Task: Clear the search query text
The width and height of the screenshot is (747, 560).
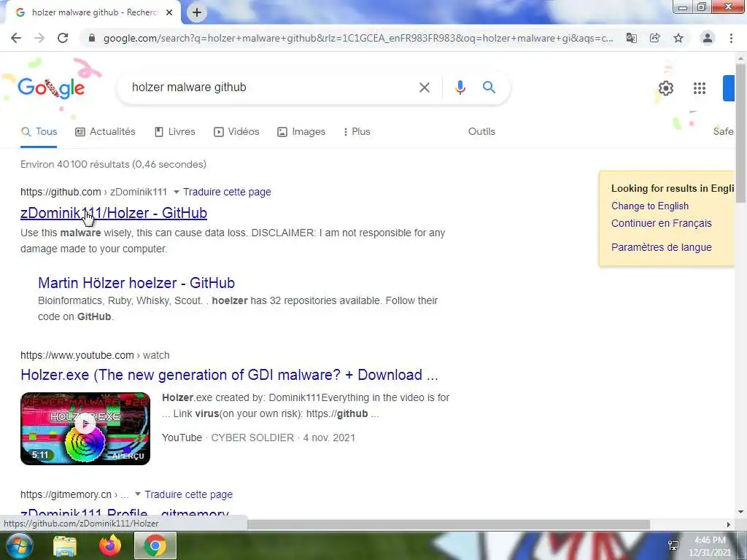Action: click(x=425, y=87)
